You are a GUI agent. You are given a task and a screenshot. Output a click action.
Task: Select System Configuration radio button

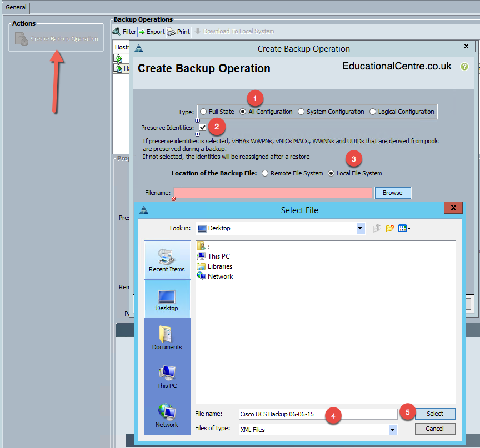(x=301, y=112)
